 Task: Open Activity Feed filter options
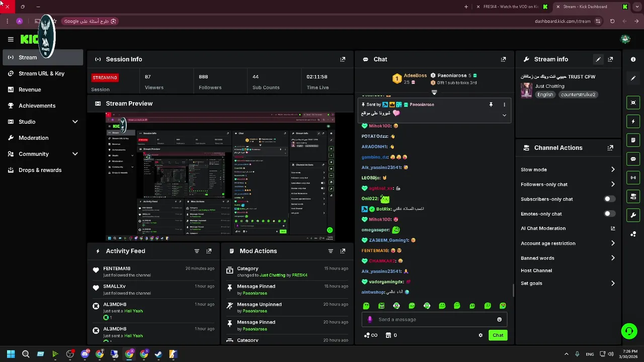(197, 251)
